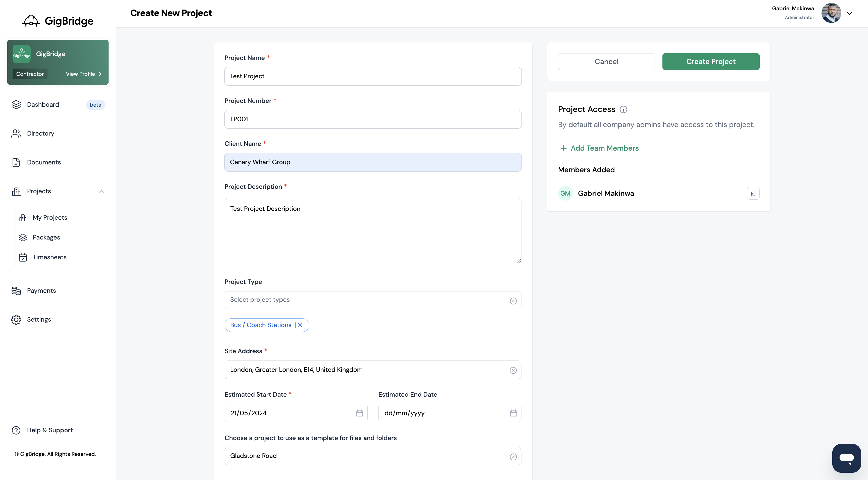
Task: Click the Create New Project heading
Action: [x=171, y=13]
